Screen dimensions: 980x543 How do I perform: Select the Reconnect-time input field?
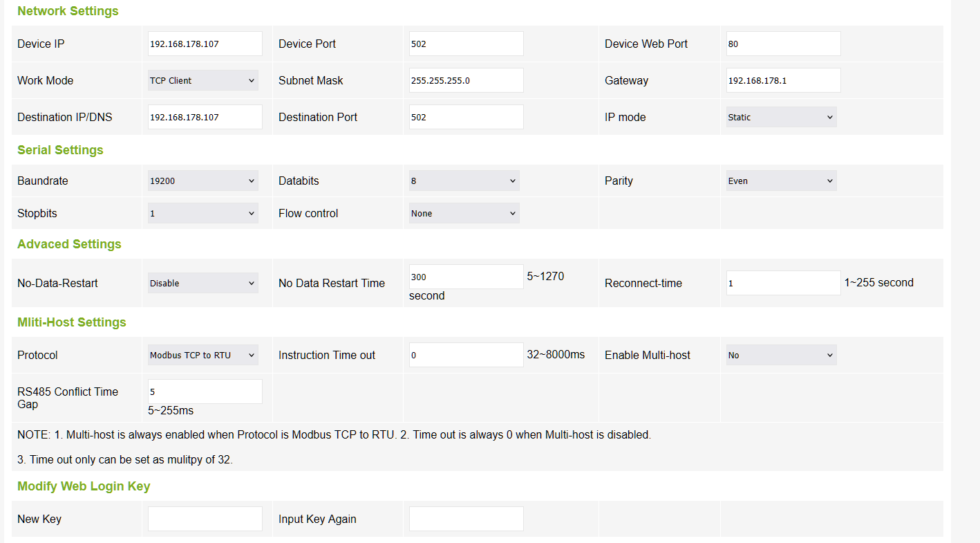point(783,283)
